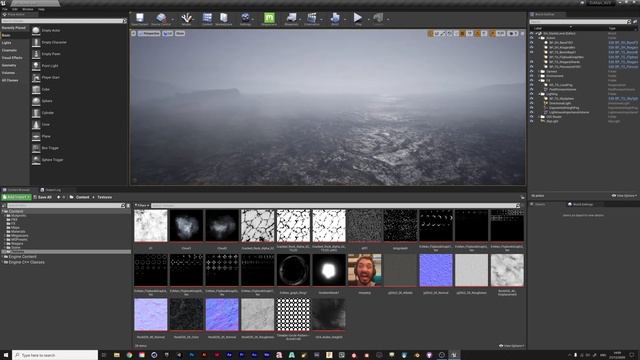Collapse the Actors folder in outliner
The width and height of the screenshot is (640, 360).
click(x=540, y=38)
